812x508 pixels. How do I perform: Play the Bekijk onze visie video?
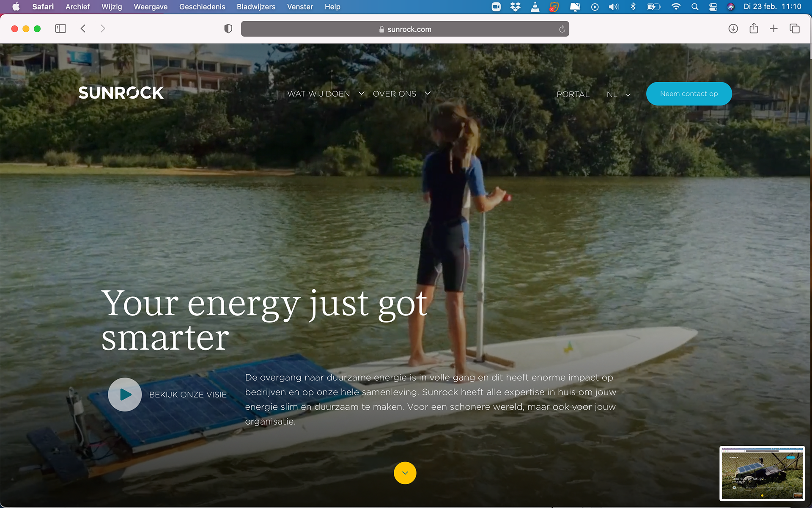pyautogui.click(x=125, y=394)
